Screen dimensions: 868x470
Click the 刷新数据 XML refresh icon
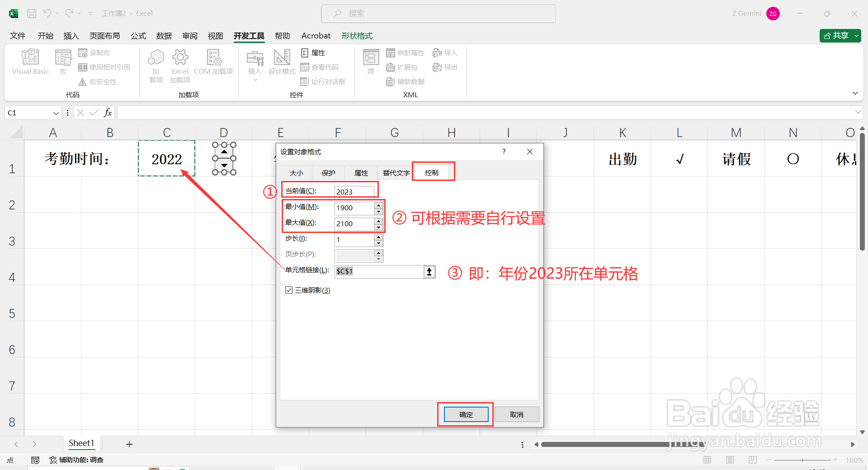(391, 82)
